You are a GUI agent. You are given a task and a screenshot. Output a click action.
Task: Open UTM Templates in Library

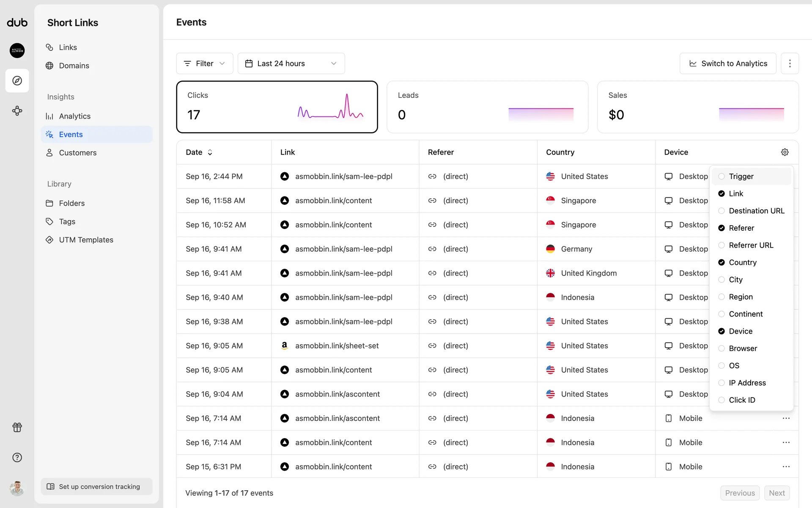pyautogui.click(x=86, y=240)
